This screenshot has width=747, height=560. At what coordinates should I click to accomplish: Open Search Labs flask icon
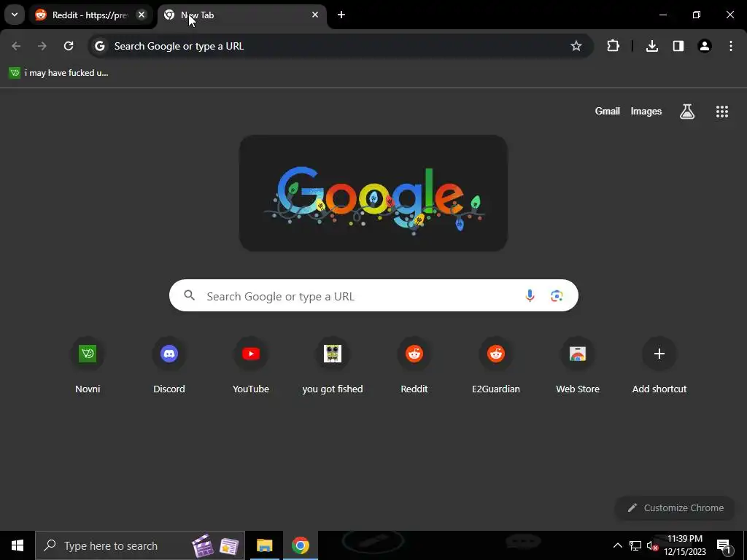click(687, 112)
